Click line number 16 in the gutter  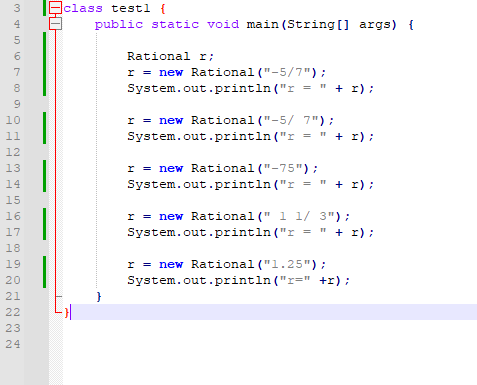pos(13,216)
